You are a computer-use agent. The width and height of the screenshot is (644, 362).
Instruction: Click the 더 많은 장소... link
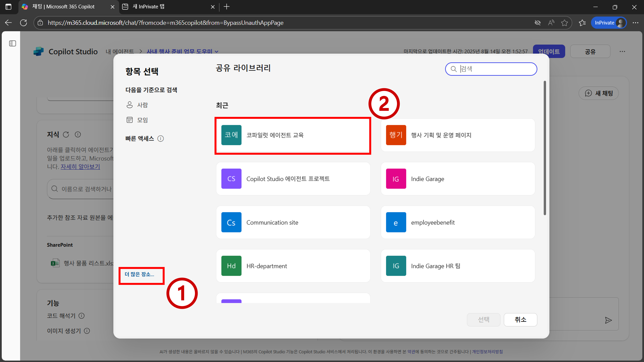pyautogui.click(x=139, y=274)
